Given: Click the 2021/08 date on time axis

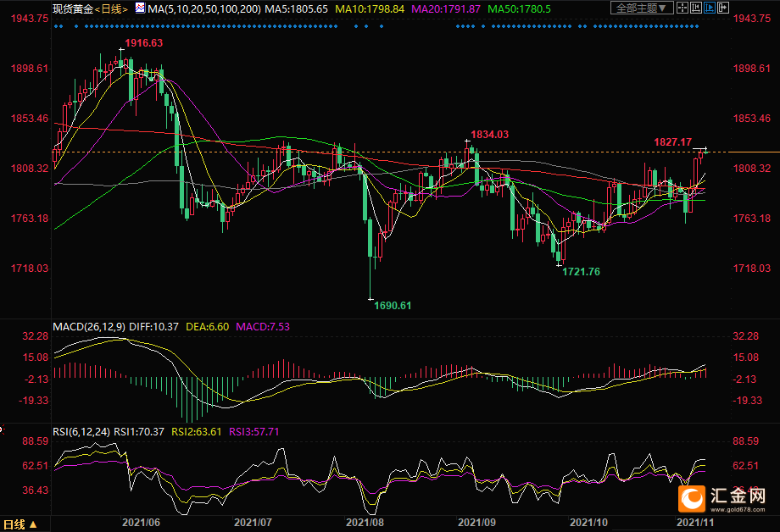Looking at the screenshot, I should click(365, 523).
